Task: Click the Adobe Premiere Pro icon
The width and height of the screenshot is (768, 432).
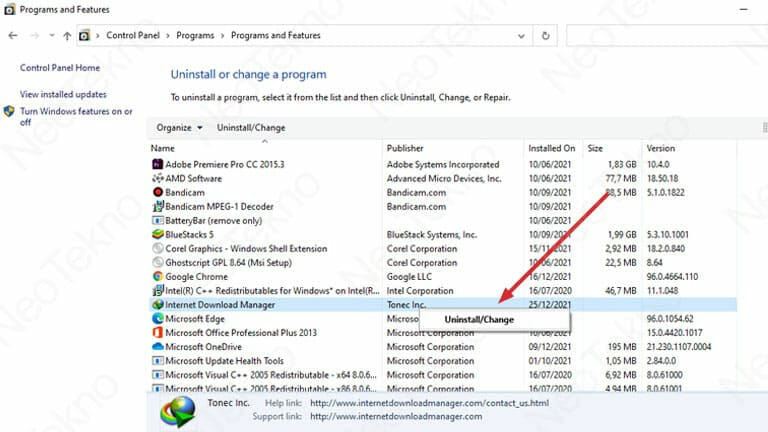Action: click(x=157, y=164)
